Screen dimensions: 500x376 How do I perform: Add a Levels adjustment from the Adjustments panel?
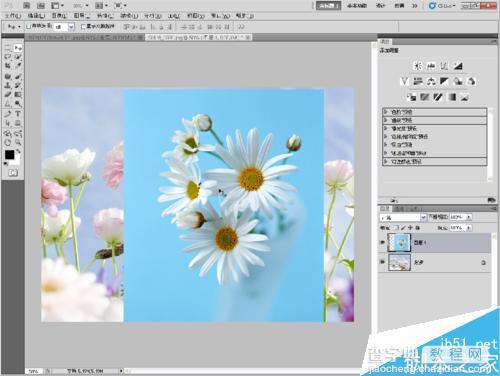[x=431, y=66]
